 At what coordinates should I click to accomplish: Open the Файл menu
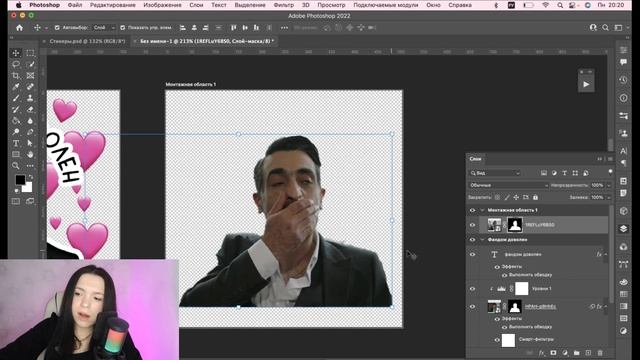75,5
